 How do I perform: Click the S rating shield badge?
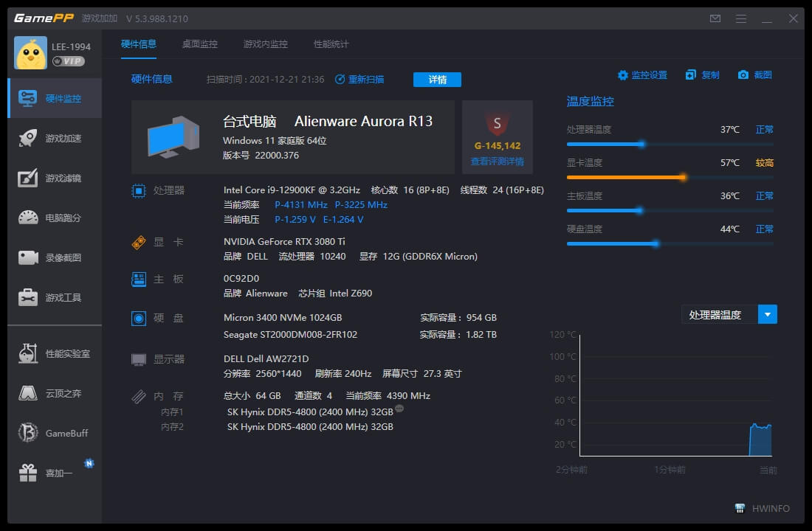point(497,123)
